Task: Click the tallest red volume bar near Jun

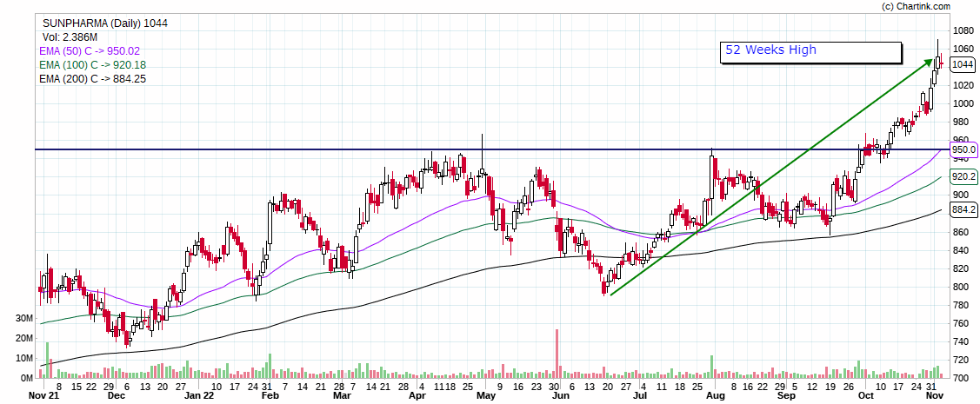Action: tap(557, 354)
